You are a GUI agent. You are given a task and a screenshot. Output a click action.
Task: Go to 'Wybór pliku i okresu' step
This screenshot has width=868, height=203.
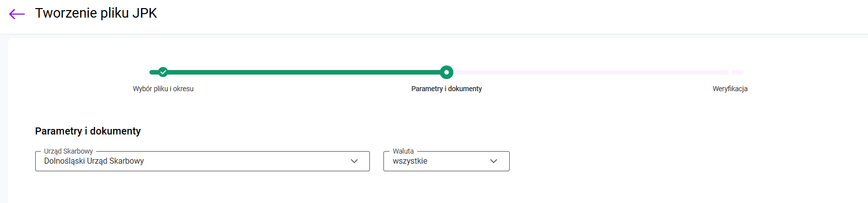tap(163, 89)
